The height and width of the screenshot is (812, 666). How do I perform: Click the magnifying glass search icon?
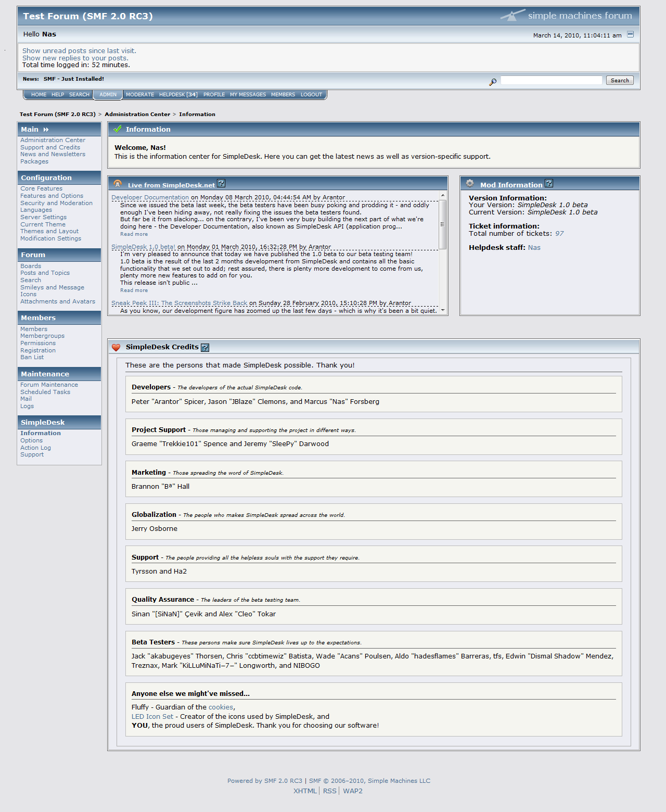493,82
